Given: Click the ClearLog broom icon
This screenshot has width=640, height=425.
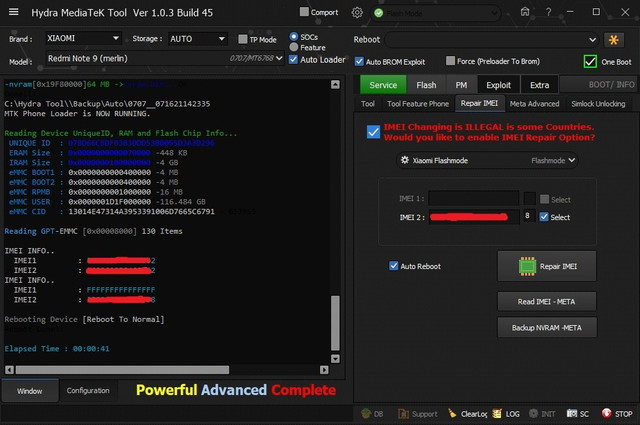Looking at the screenshot, I should pos(451,413).
